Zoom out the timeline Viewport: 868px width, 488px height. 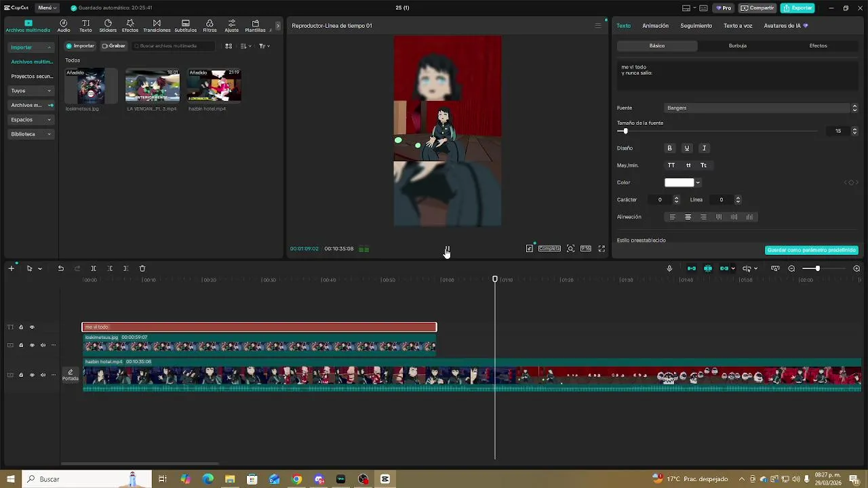(791, 268)
